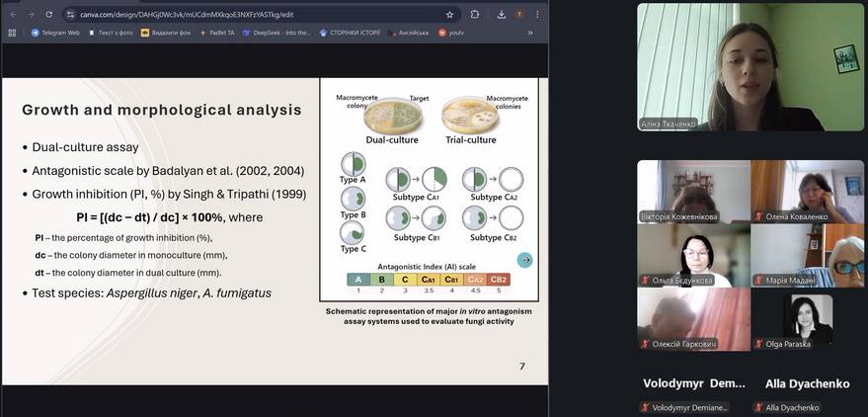
Task: Expand the hidden bookmarks overflow chevron
Action: (x=530, y=33)
